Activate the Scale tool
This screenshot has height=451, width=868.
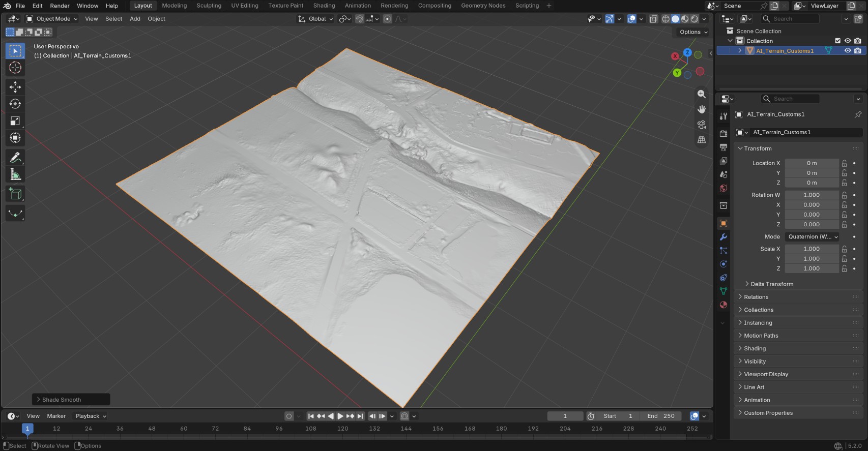tap(15, 121)
